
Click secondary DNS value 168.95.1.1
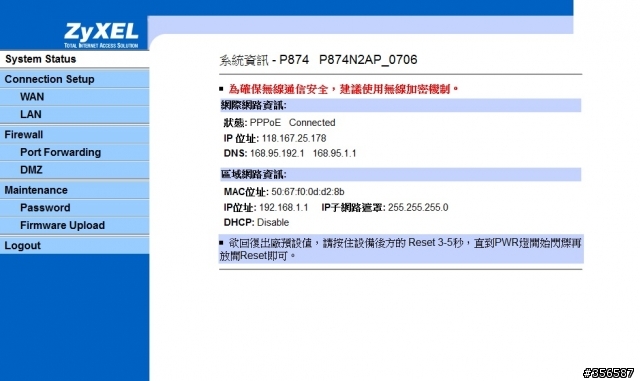click(x=334, y=154)
